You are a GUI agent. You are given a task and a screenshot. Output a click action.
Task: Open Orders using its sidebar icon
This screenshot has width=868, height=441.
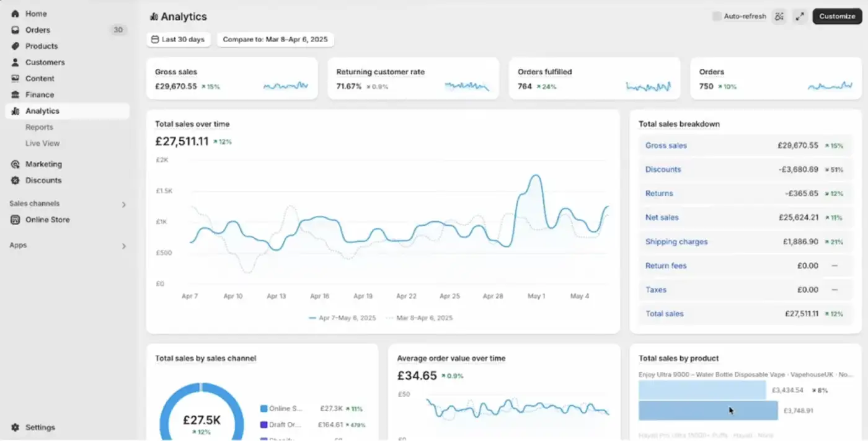pyautogui.click(x=16, y=29)
